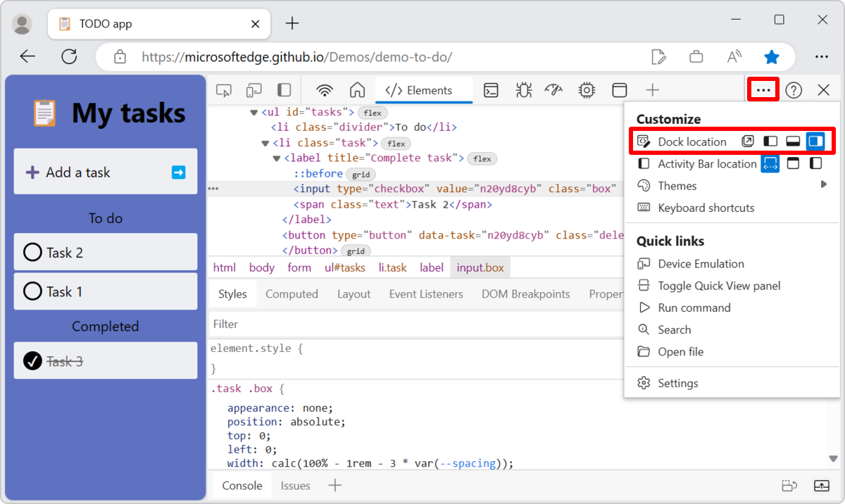Switch to the Computed tab
The width and height of the screenshot is (845, 504).
point(292,294)
